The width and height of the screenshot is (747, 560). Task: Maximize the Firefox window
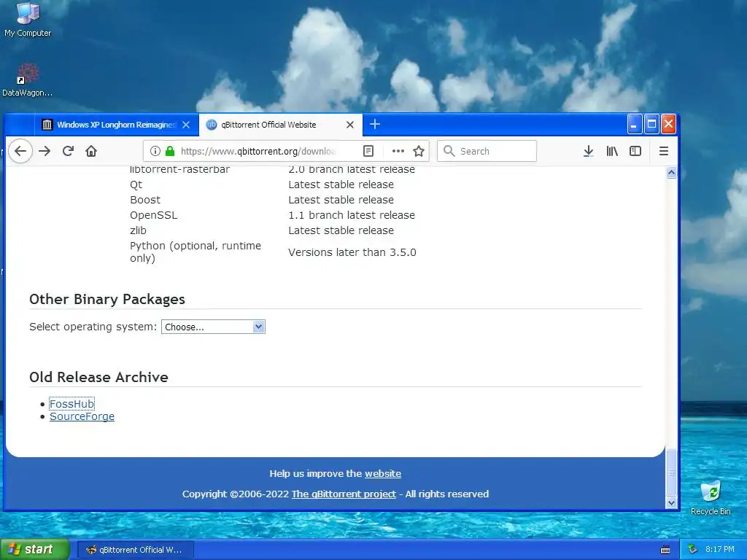coord(651,124)
